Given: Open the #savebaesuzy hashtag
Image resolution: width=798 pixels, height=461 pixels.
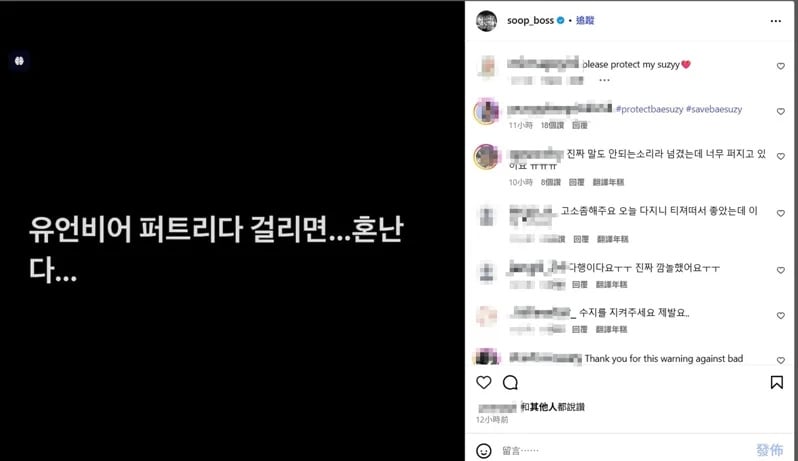Looking at the screenshot, I should tap(714, 109).
